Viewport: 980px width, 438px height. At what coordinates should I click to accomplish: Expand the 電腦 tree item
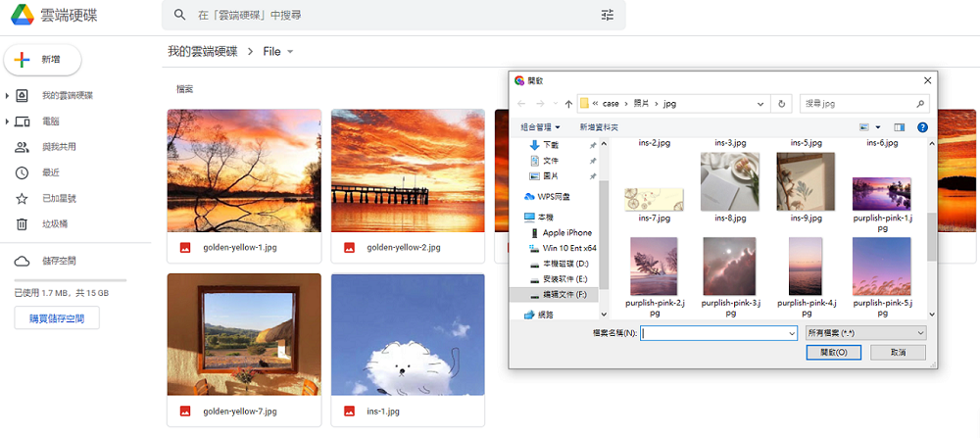8,122
